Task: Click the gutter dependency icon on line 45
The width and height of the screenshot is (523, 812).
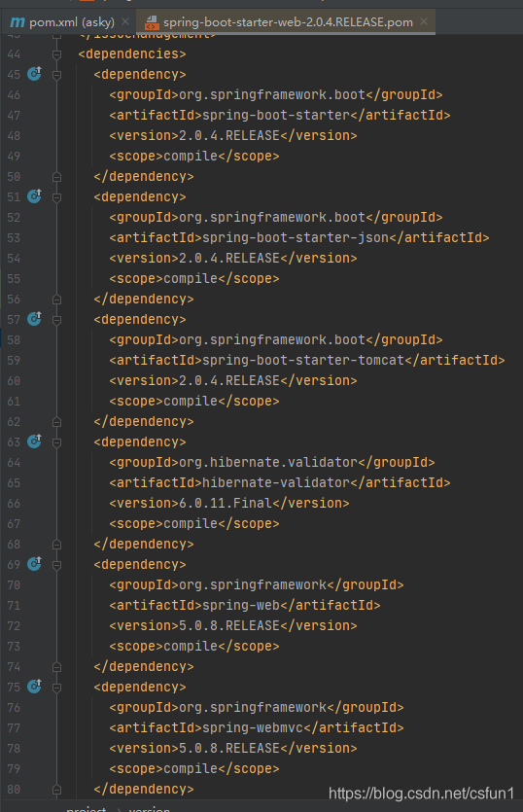Action: click(34, 74)
